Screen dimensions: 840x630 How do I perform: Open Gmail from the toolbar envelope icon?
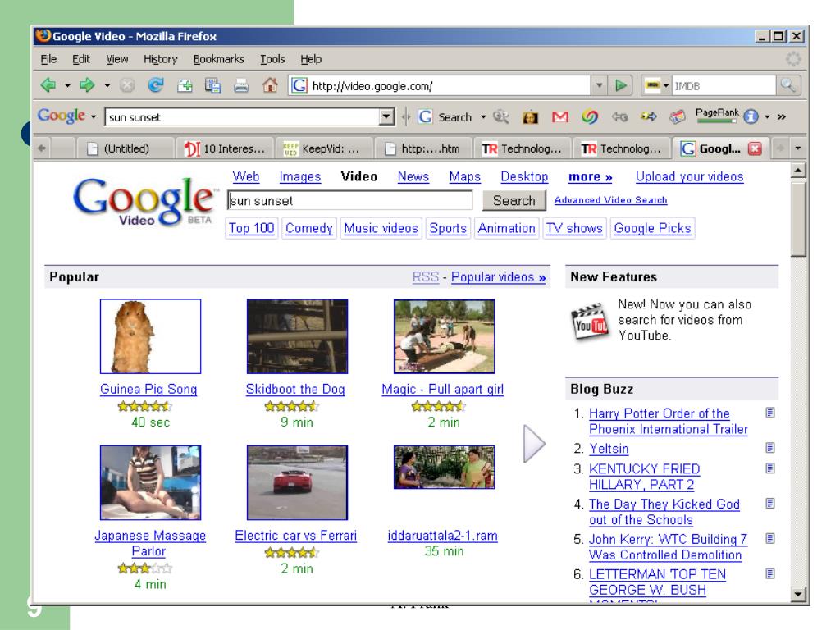(x=560, y=116)
